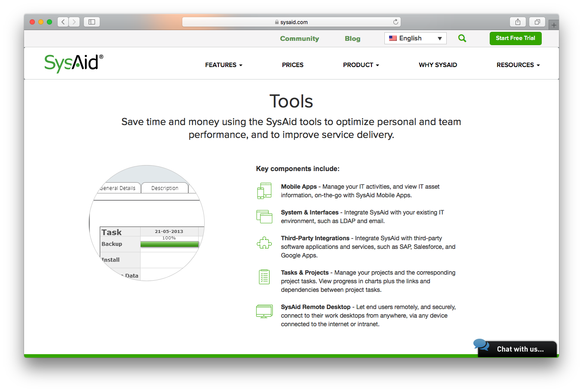Expand the FEATURES menu
Image resolution: width=583 pixels, height=392 pixels.
click(x=224, y=65)
